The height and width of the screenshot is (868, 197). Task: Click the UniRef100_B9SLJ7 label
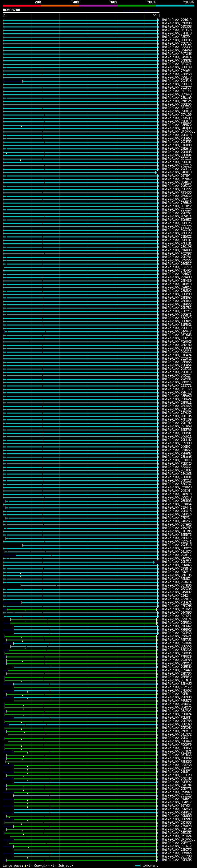click(x=177, y=78)
